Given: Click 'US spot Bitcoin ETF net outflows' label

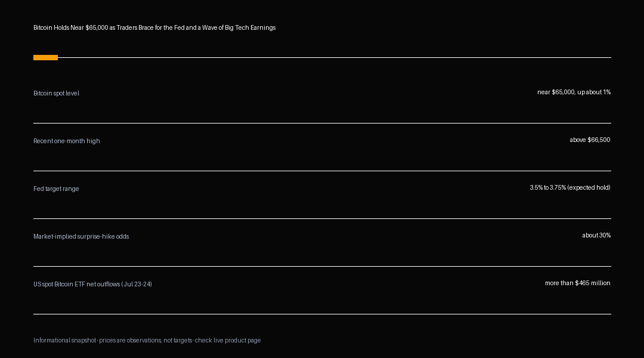Looking at the screenshot, I should coord(76,284).
